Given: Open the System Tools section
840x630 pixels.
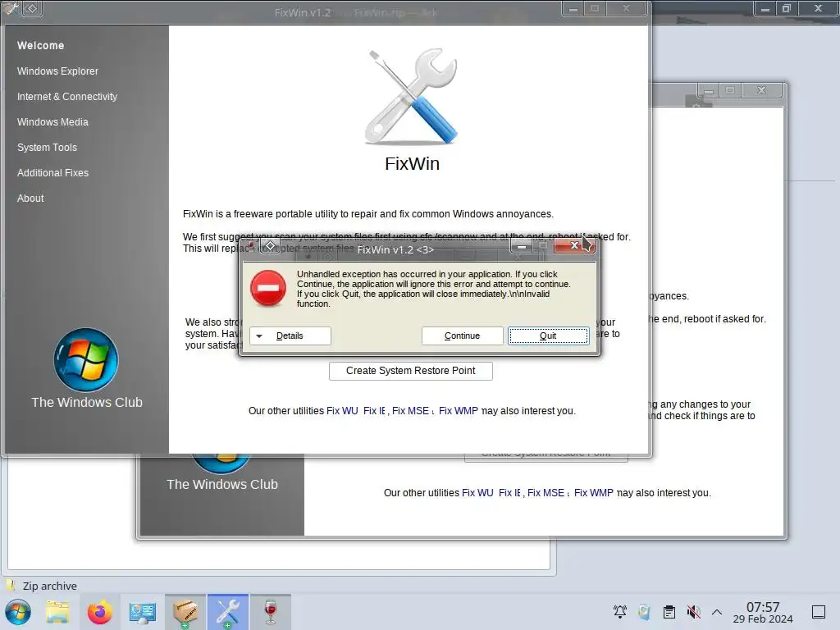Looking at the screenshot, I should tap(47, 148).
